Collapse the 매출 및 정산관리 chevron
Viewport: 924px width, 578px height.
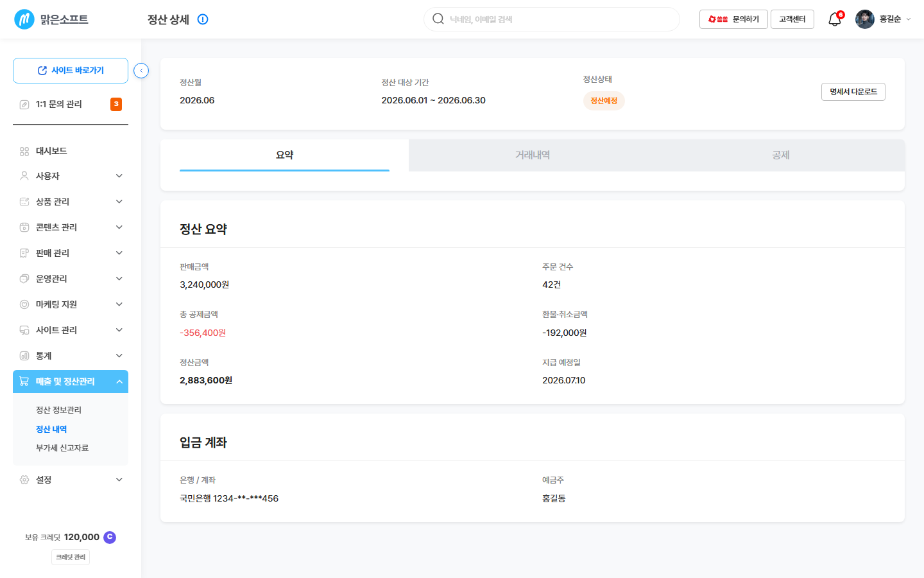119,381
